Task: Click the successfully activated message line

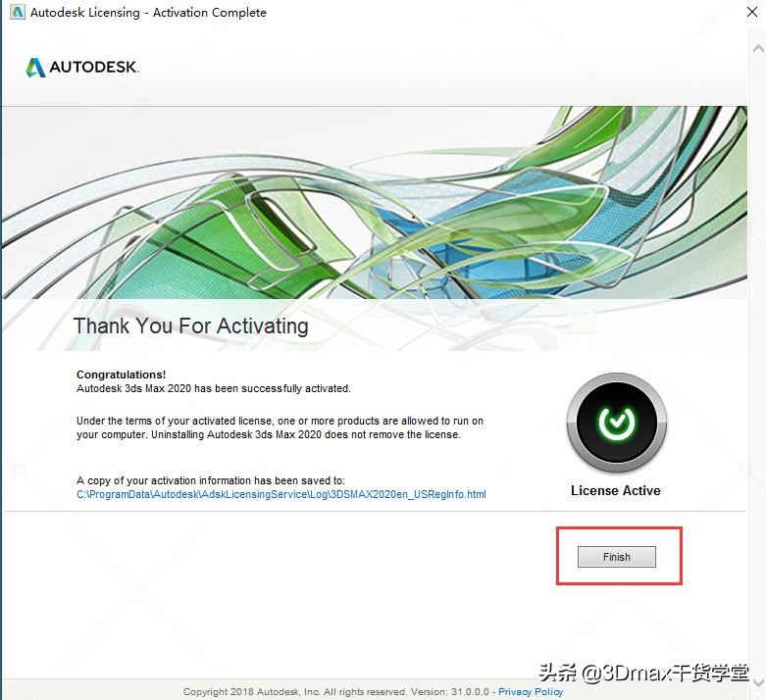Action: click(214, 389)
